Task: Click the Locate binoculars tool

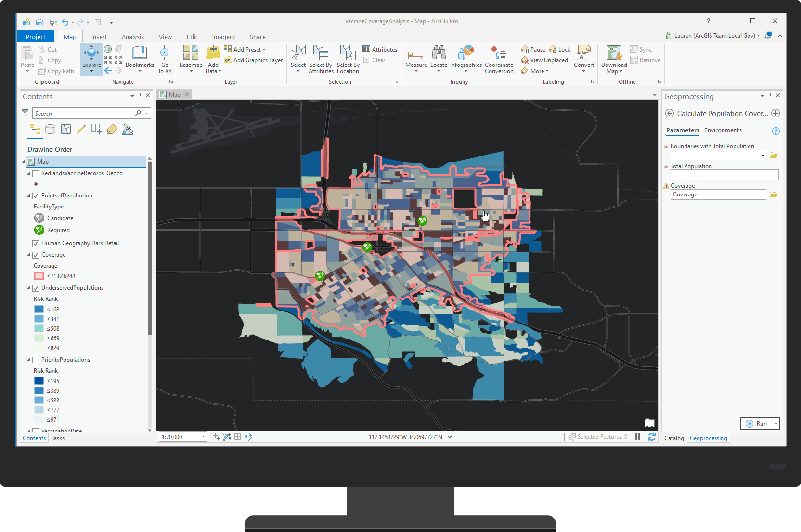Action: tap(439, 59)
